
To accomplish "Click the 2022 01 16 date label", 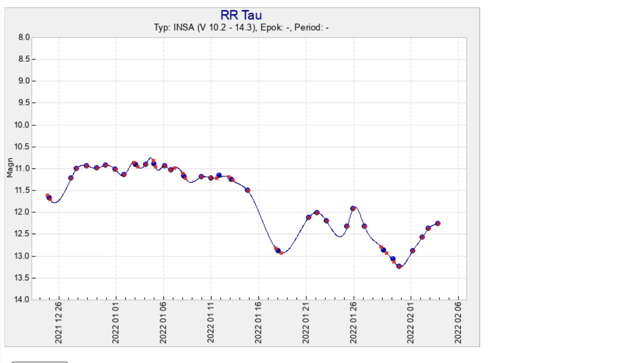I will point(259,324).
